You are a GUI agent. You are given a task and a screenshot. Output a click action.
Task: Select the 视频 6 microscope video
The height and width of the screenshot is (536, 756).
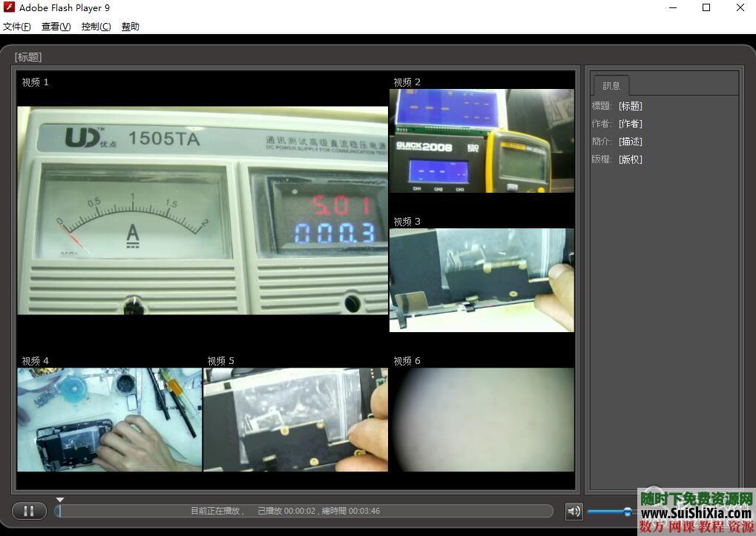click(481, 420)
